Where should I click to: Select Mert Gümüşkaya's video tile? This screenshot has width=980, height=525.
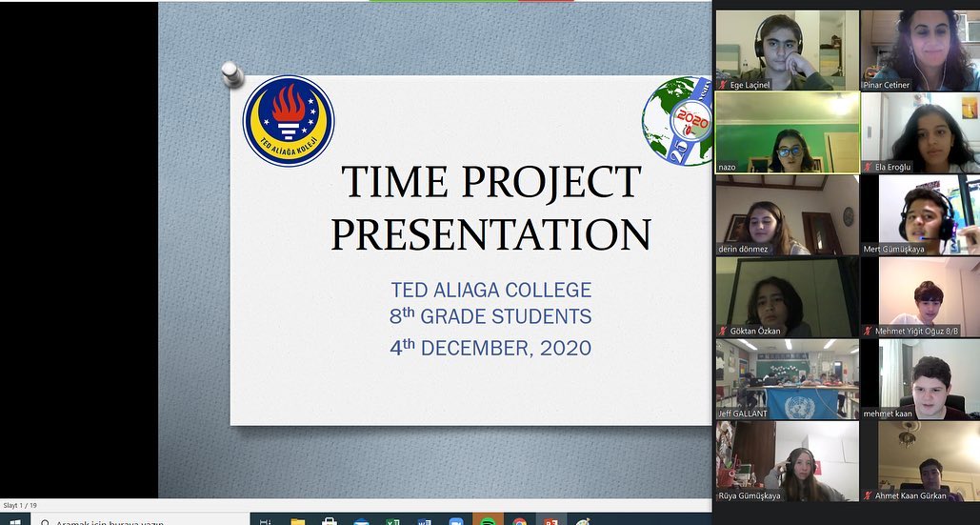pos(920,214)
